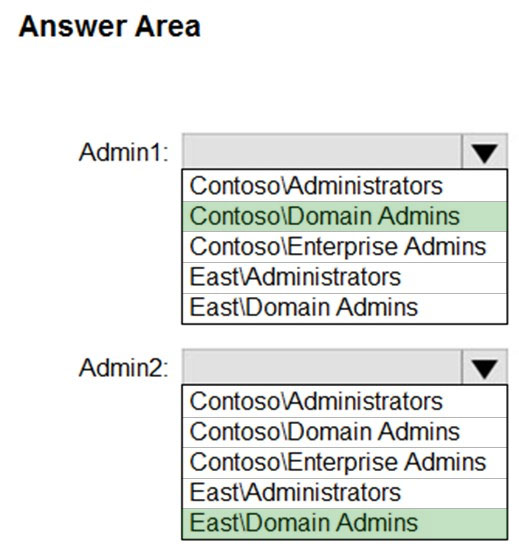Pick Contoso\Enterprise Admins under Admin2
Image resolution: width=519 pixels, height=551 pixels.
[345, 462]
